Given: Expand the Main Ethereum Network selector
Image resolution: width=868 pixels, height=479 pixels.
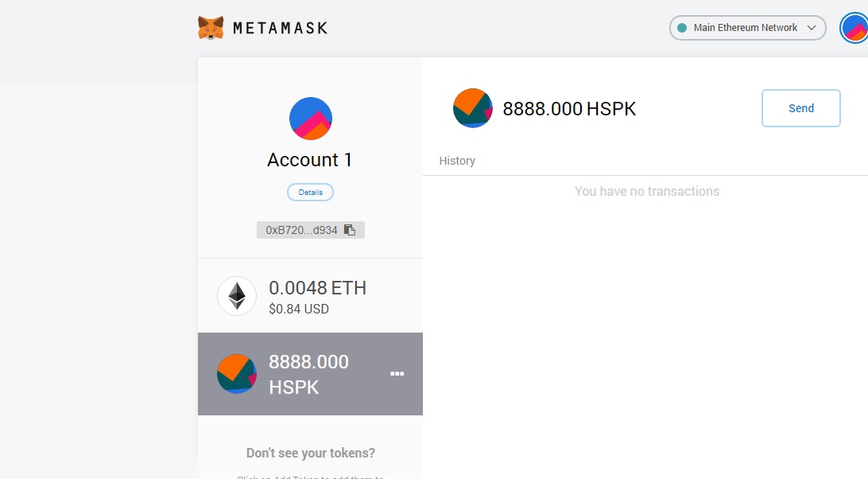Looking at the screenshot, I should pos(746,28).
